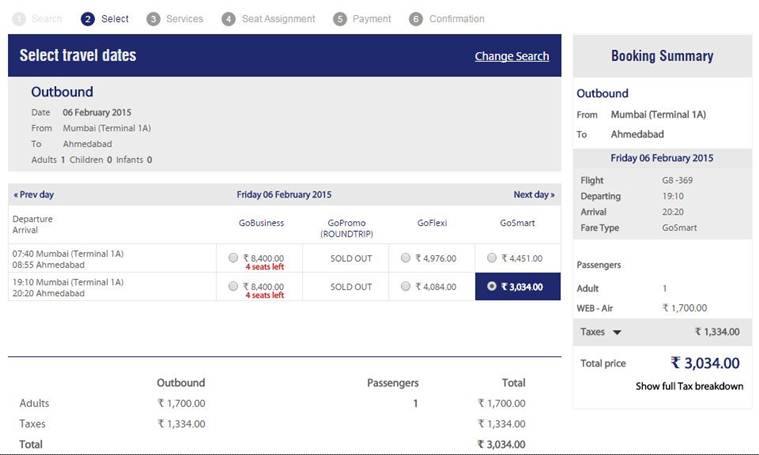This screenshot has height=455, width=759.
Task: Click the step 1 Search circle icon
Action: pos(19,19)
